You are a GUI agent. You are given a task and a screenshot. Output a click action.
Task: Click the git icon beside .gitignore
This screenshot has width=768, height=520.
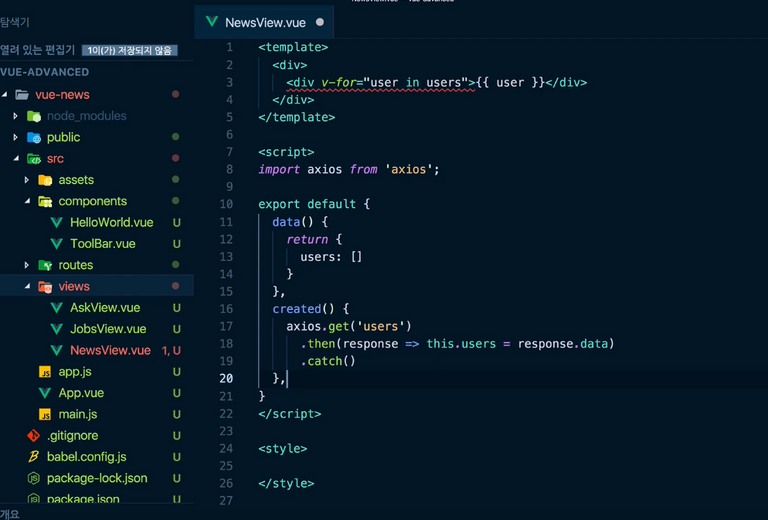[x=34, y=436]
